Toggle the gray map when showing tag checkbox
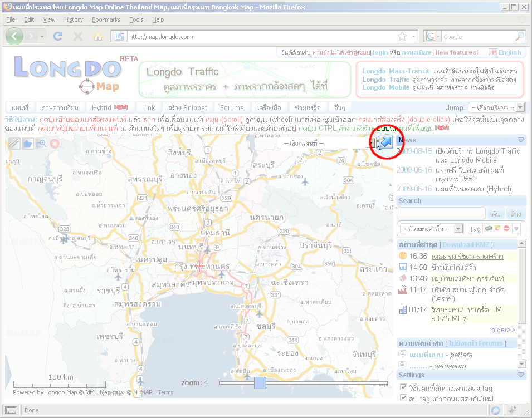532x418 pixels. (x=403, y=387)
